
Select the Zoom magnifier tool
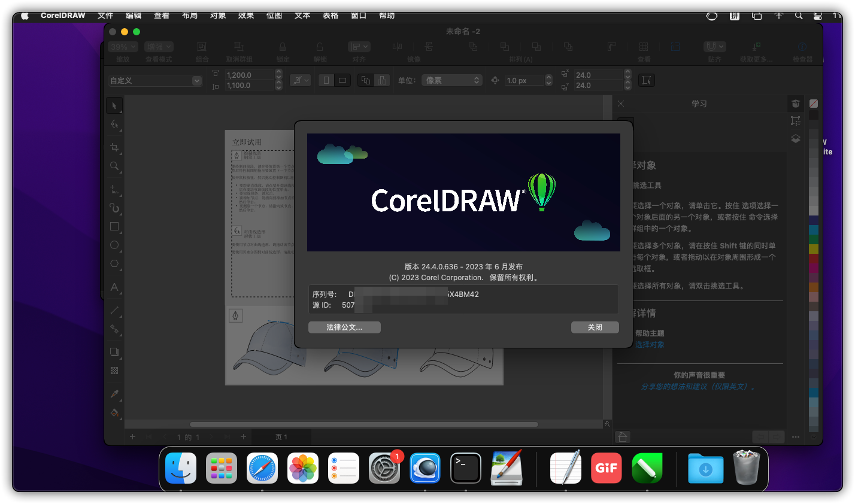(114, 166)
